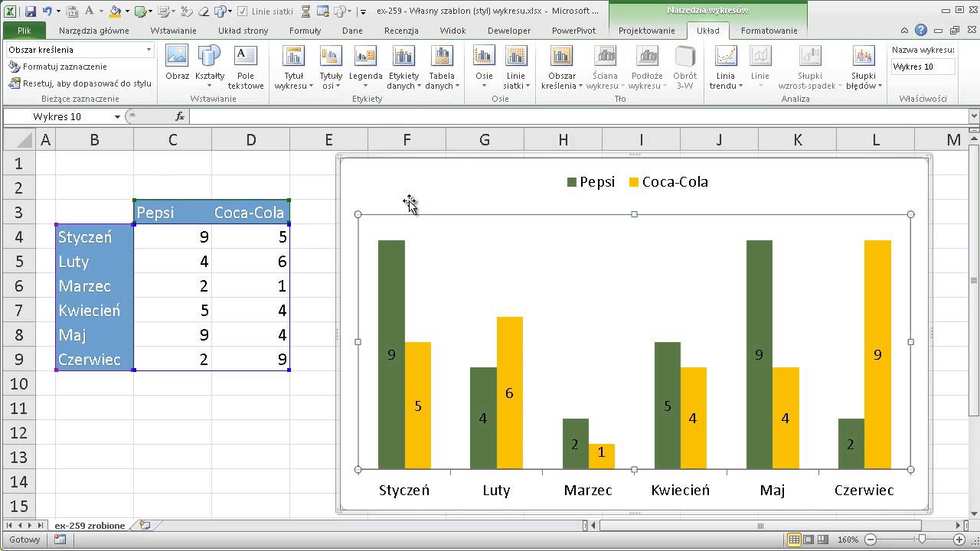Image resolution: width=980 pixels, height=551 pixels.
Task: Open the font color dropdown arrow
Action: [102, 11]
